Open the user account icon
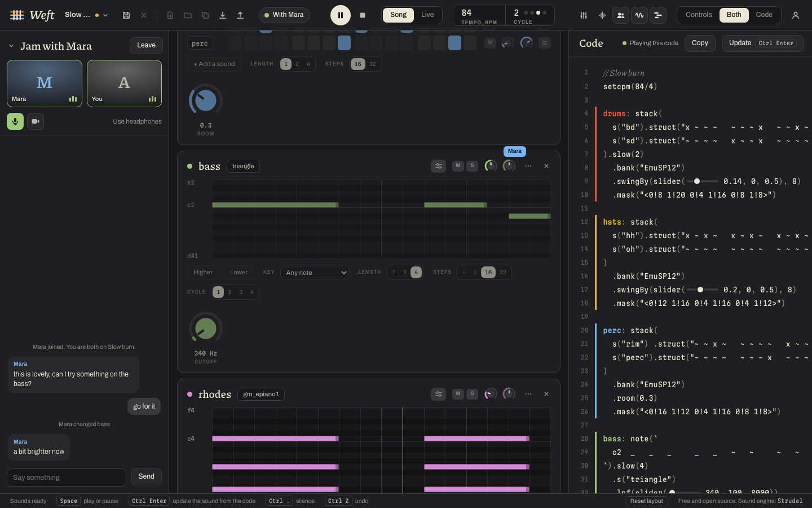Image resolution: width=812 pixels, height=508 pixels. [x=796, y=15]
